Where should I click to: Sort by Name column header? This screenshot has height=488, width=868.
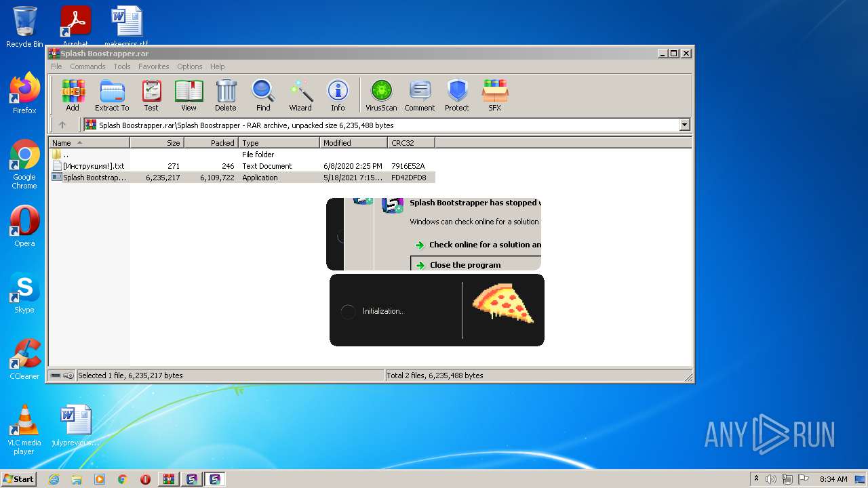(89, 143)
